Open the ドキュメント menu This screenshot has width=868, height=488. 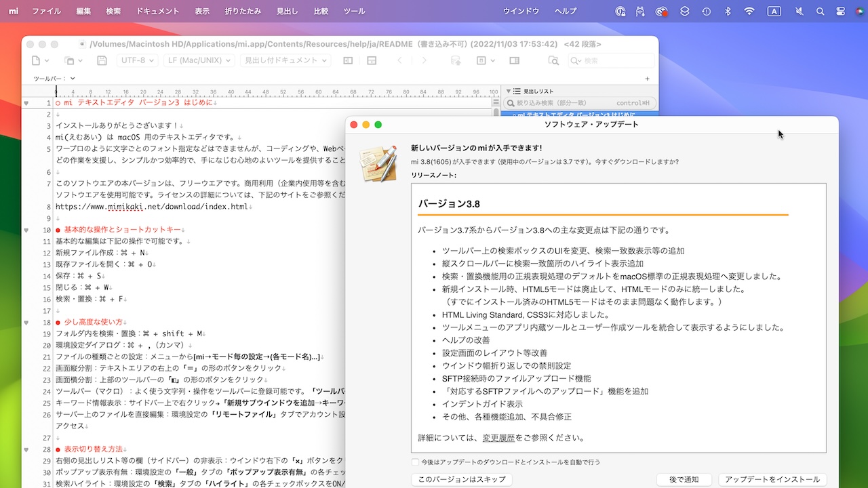[x=158, y=11]
